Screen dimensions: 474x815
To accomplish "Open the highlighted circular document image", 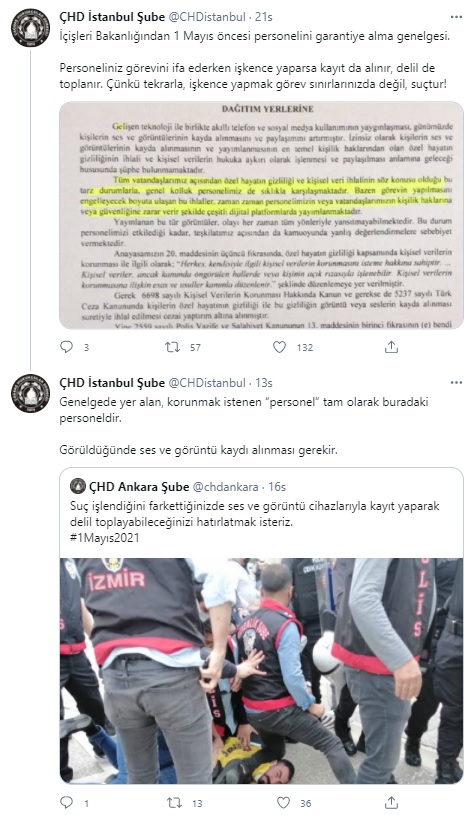I will [261, 215].
